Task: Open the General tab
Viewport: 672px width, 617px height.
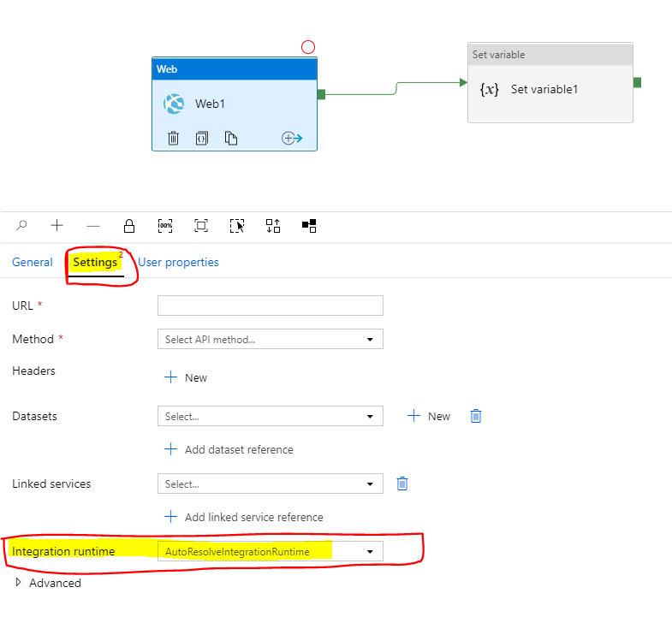Action: pyautogui.click(x=33, y=262)
